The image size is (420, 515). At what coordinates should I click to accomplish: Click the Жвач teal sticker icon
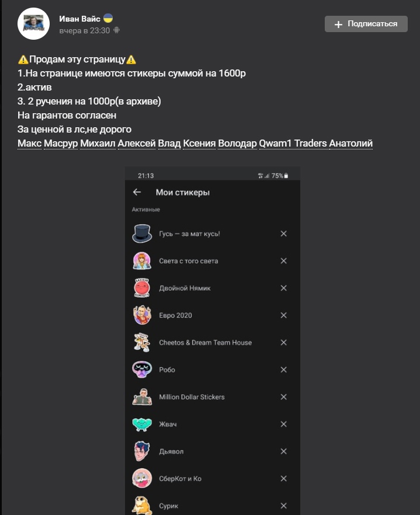(142, 424)
